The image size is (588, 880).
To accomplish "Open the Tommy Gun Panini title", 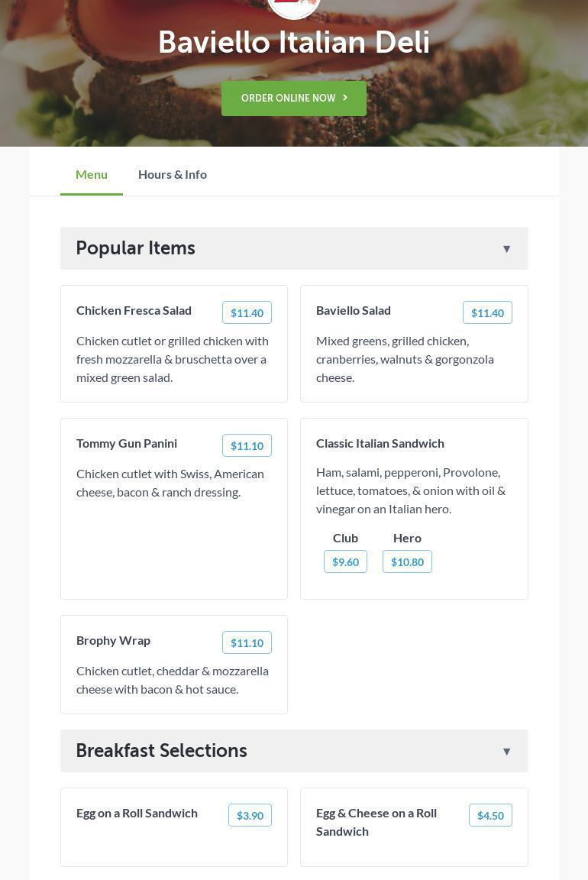I will point(127,443).
